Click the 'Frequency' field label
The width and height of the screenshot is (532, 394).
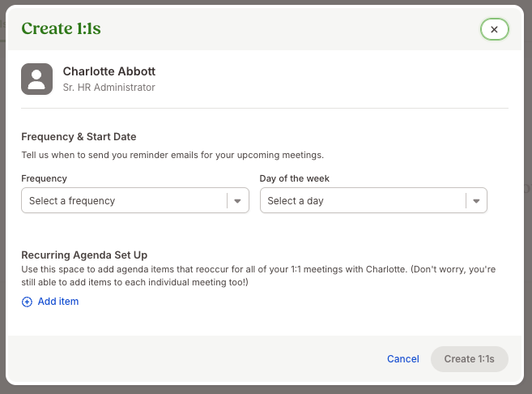click(x=44, y=178)
